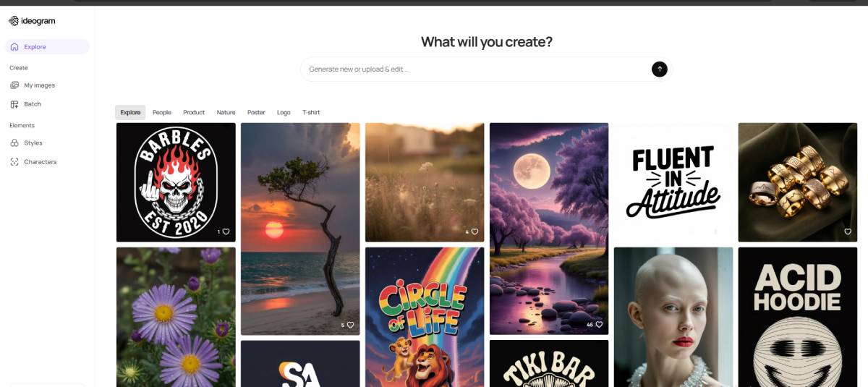Open the Circle of Life poster thumbnail
The height and width of the screenshot is (387, 868).
tap(425, 317)
